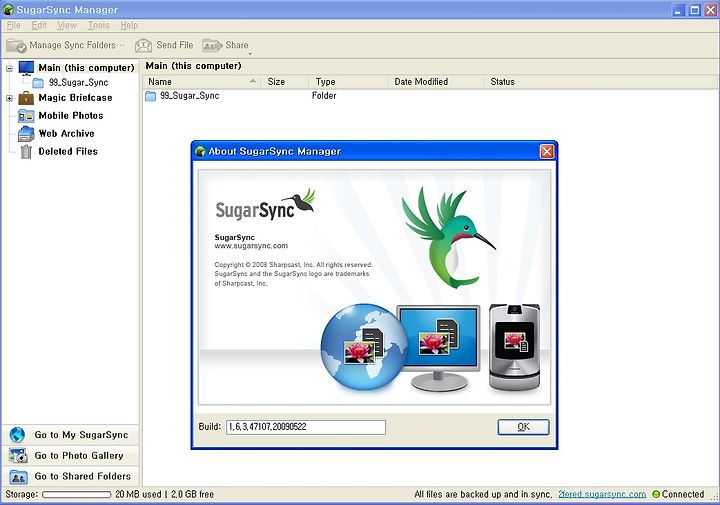Click the '2.0 GB free' status text
This screenshot has width=720, height=505.
tap(192, 494)
